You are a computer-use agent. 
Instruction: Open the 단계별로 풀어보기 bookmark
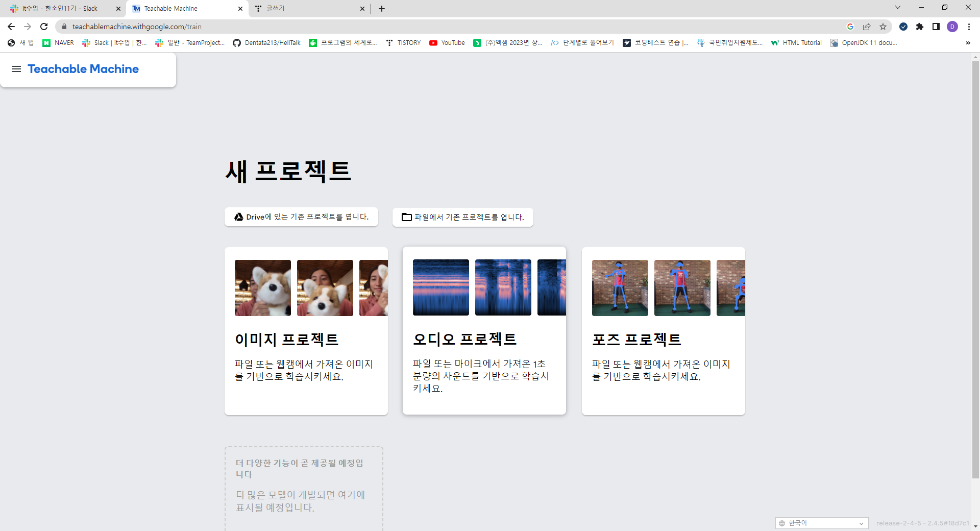pos(582,43)
